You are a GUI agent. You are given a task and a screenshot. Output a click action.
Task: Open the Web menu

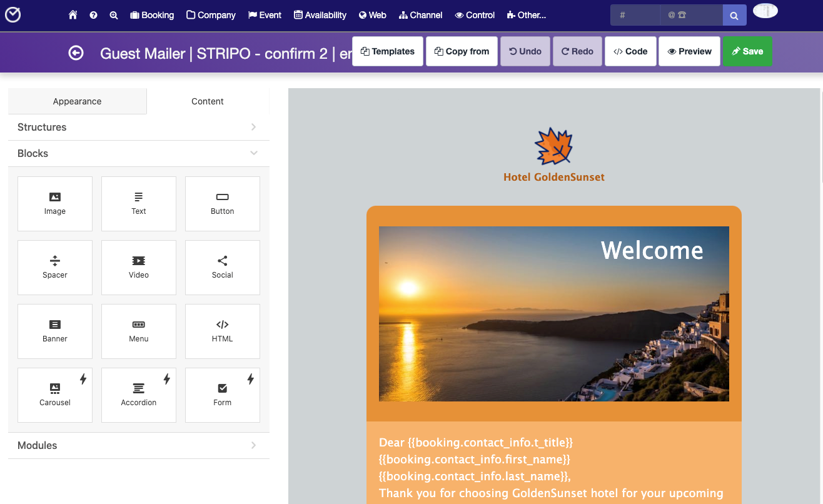373,15
